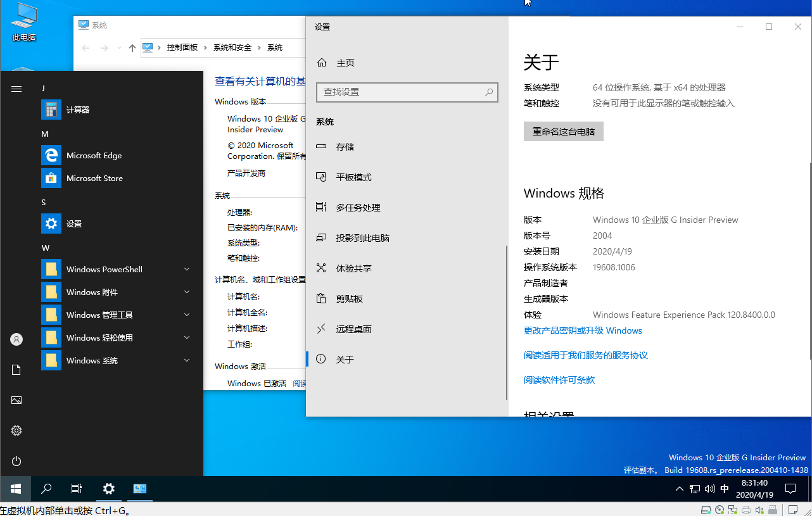This screenshot has height=516, width=812.
Task: Show hidden tray icons chevron
Action: pyautogui.click(x=680, y=489)
